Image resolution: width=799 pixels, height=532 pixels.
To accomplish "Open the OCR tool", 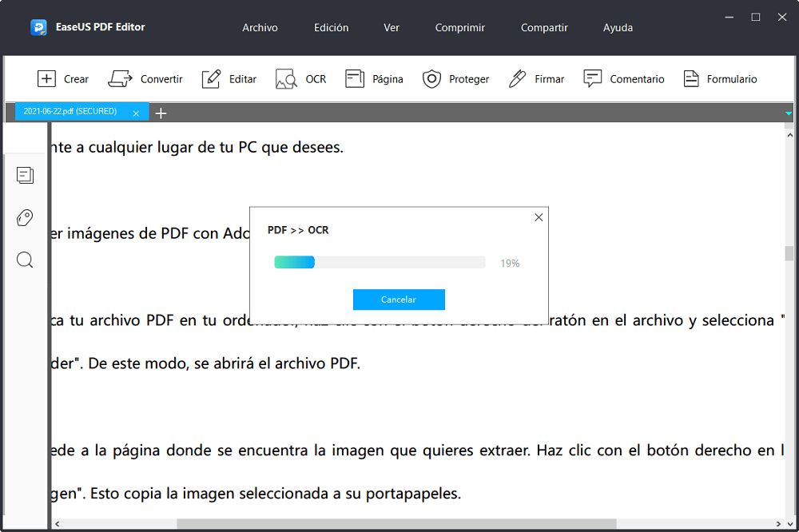I will 300,78.
